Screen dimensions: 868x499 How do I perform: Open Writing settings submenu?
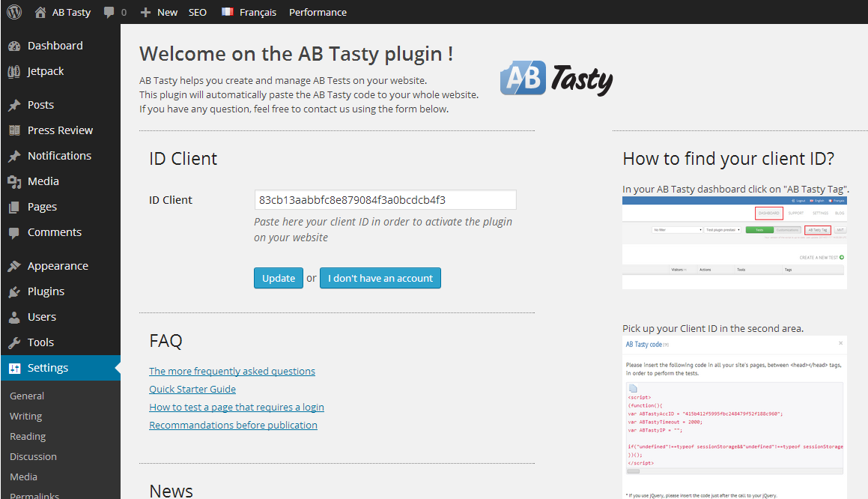pyautogui.click(x=26, y=417)
